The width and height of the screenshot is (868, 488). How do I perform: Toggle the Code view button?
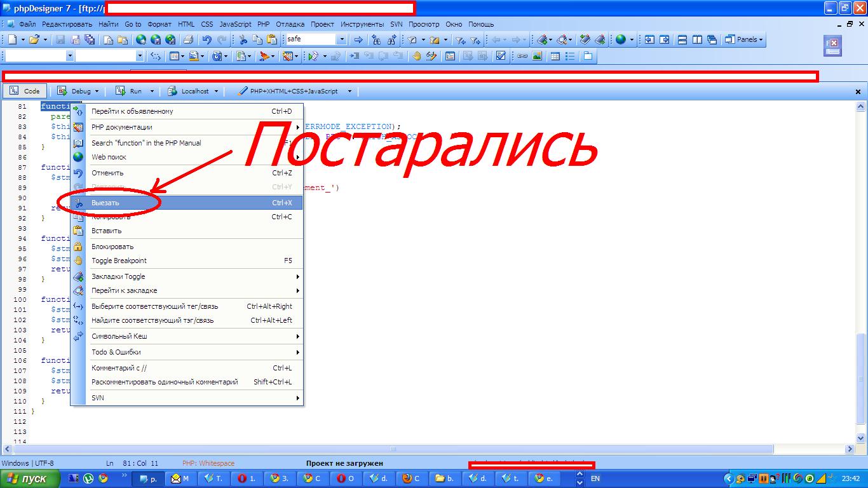[25, 91]
